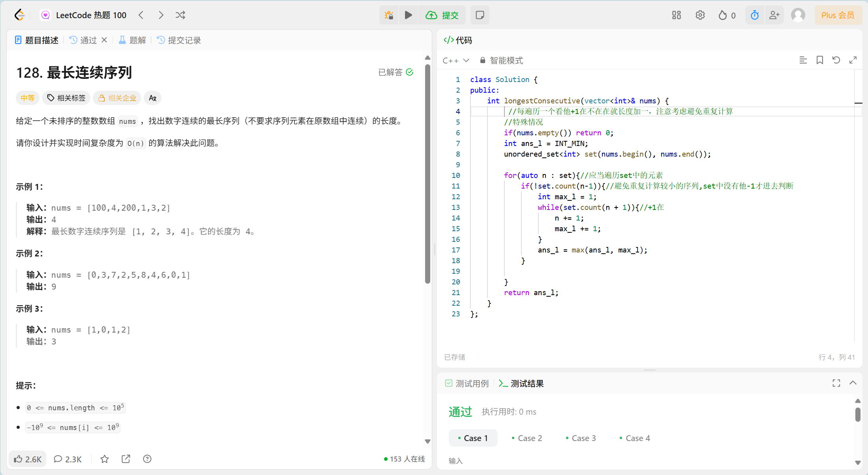Click the bookmark code icon
Screen dimensions: 868x475
point(820,60)
